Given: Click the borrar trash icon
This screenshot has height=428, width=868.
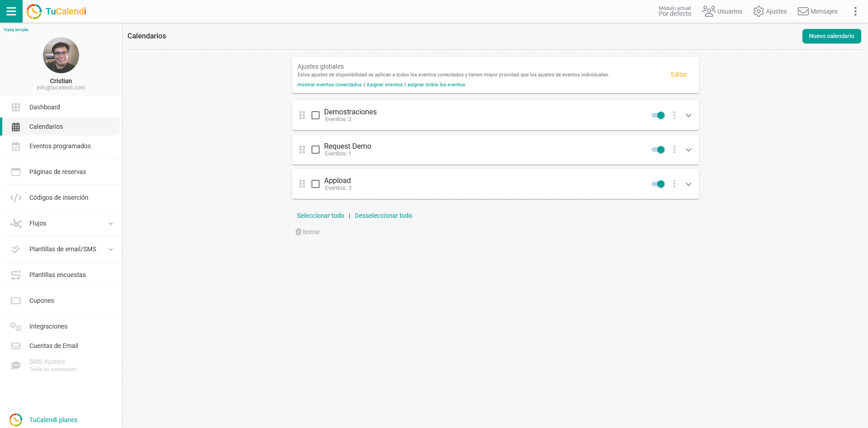Looking at the screenshot, I should (x=298, y=232).
